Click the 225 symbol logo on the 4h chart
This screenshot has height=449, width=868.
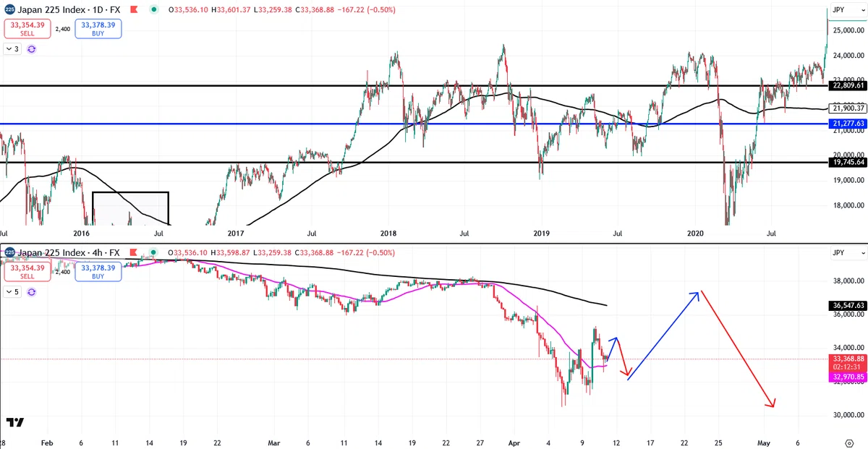point(9,252)
